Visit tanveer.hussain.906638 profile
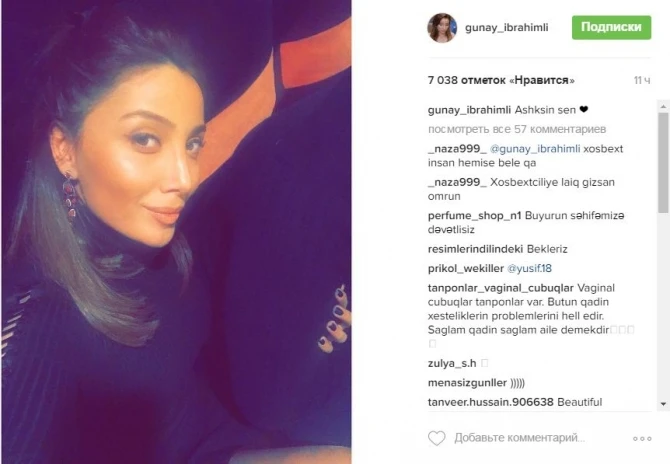 [x=491, y=402]
